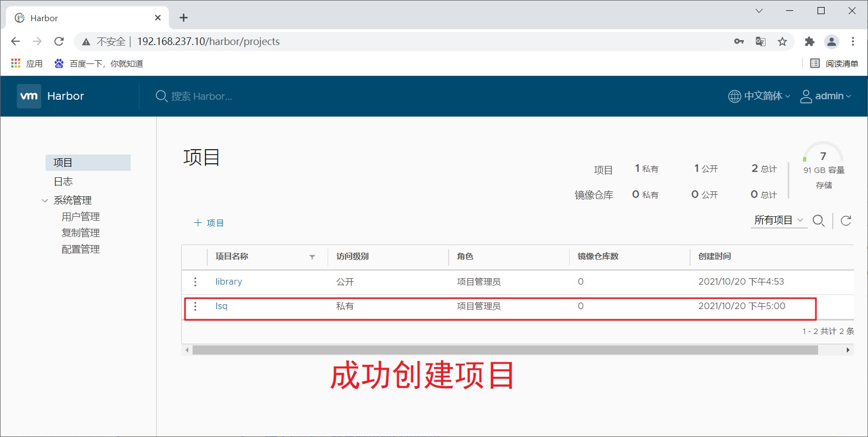868x437 pixels.
Task: Click the Harbor vm logo
Action: click(29, 96)
